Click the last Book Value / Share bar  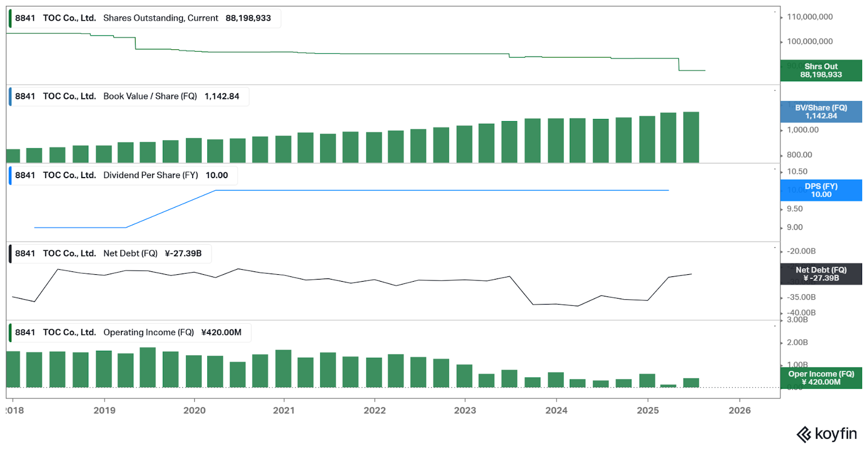[691, 137]
